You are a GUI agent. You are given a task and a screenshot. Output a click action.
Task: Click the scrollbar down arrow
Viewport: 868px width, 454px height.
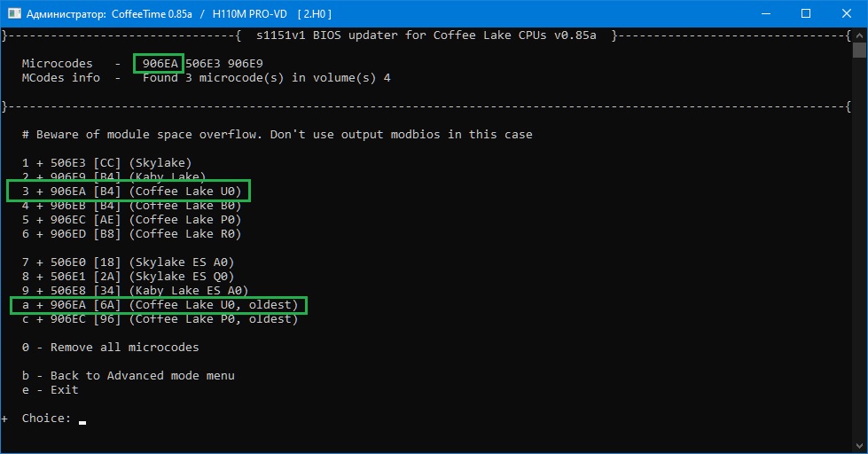pos(860,446)
